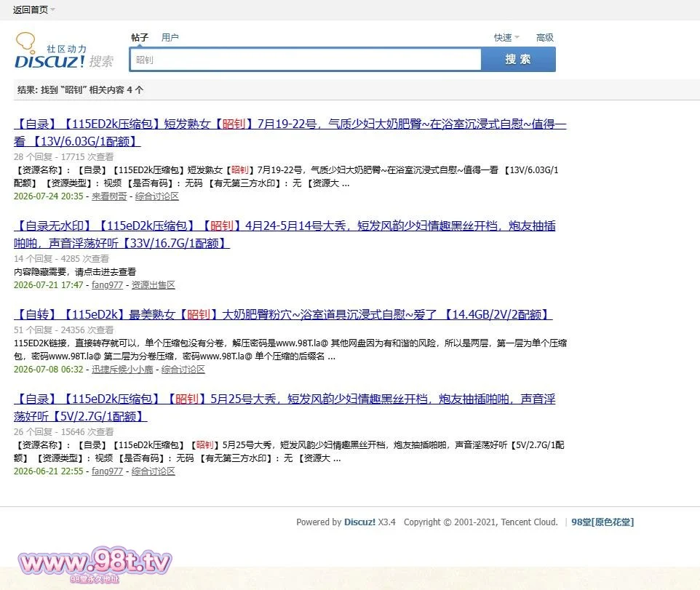The width and height of the screenshot is (700, 590).
Task: Click the date 2026-07-08 06:32
Action: [x=49, y=370]
